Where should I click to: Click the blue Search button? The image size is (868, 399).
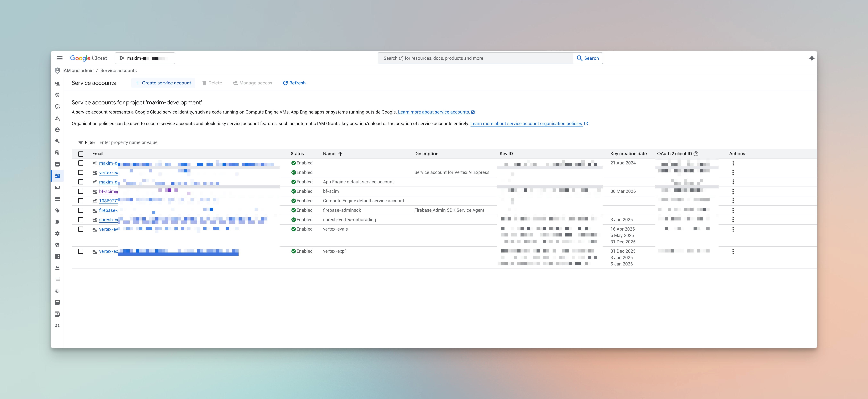click(x=588, y=58)
